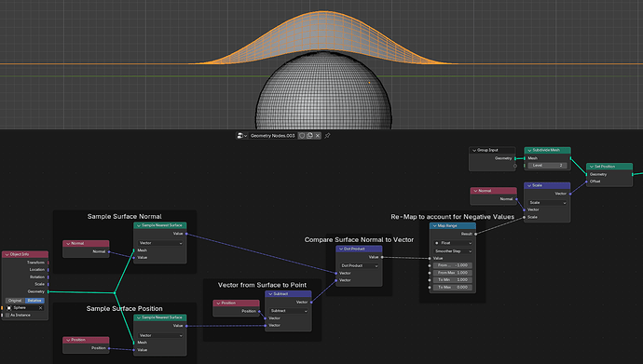Collapse the Set Position node
643x364 pixels.
[x=592, y=167]
